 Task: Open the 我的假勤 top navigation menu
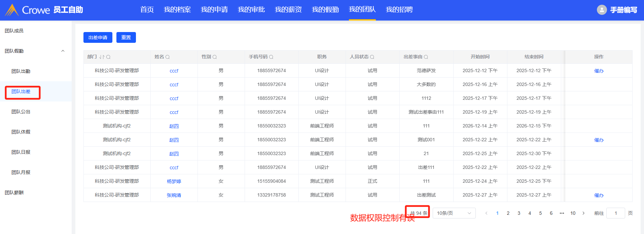(325, 10)
